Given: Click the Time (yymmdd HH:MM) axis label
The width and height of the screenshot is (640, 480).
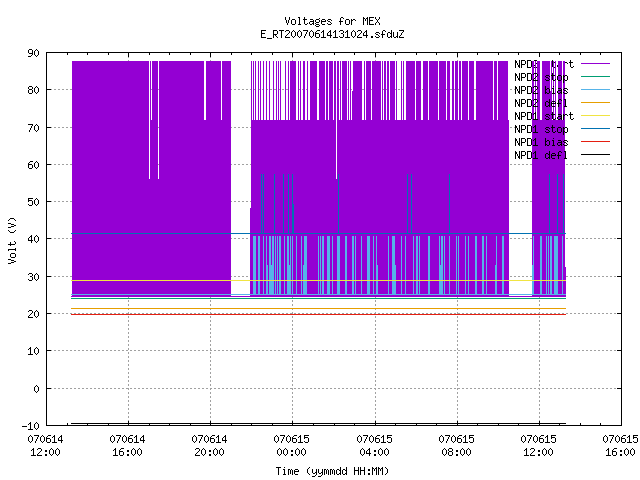Looking at the screenshot, I should coord(332,471).
